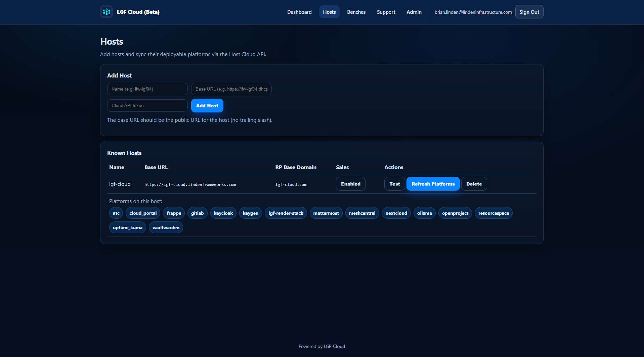Select the cloud_portal platform chip
This screenshot has height=357, width=644.
[x=143, y=213]
